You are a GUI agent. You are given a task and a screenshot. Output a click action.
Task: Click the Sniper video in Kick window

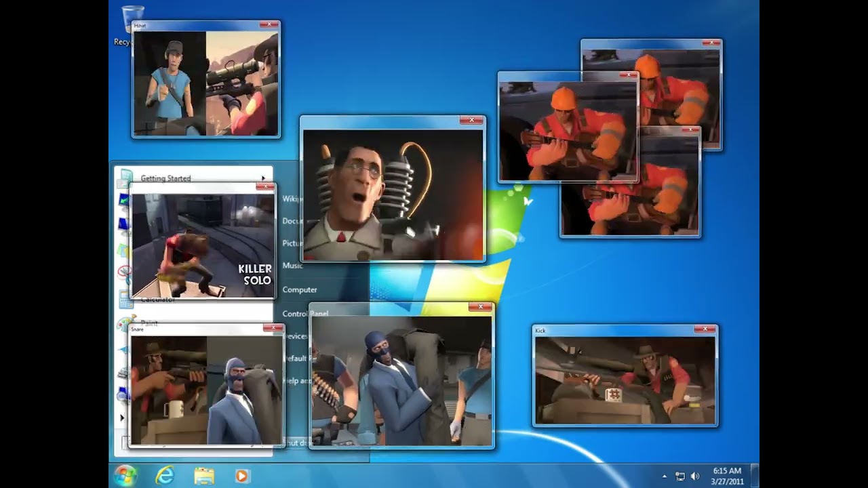point(625,380)
